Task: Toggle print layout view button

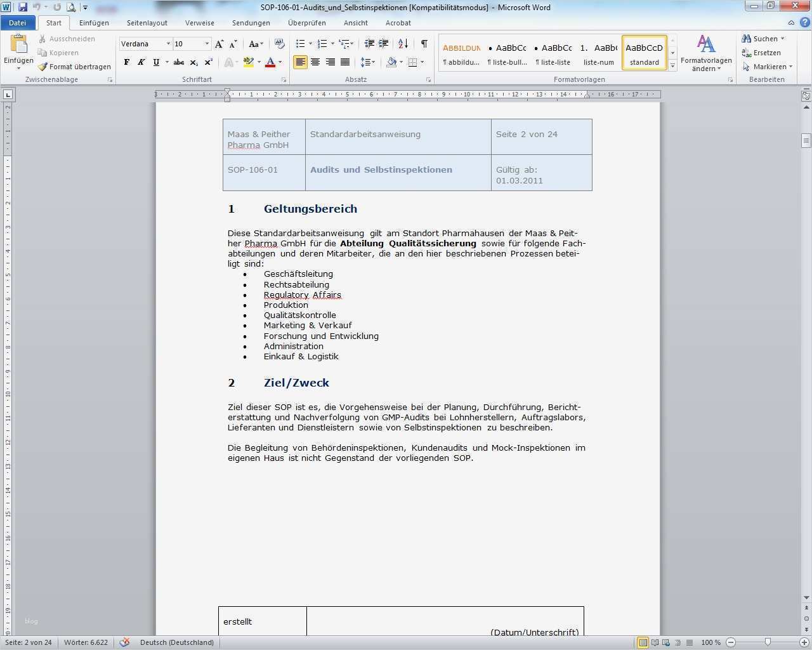Action: tap(643, 642)
